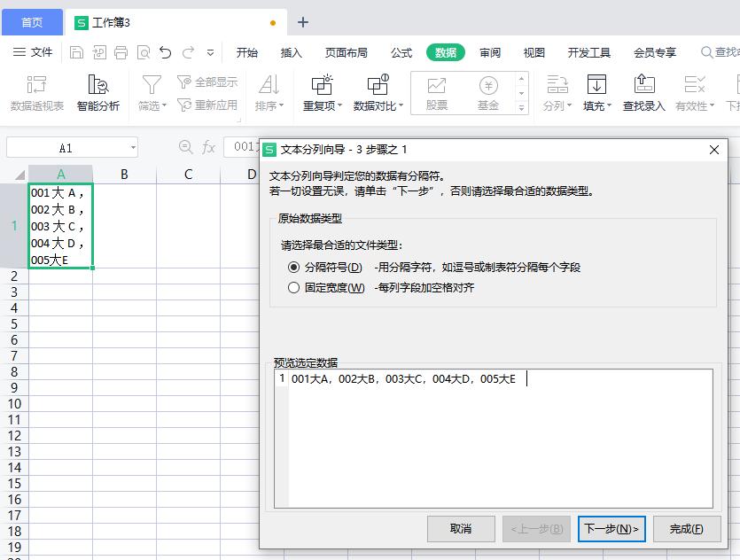Go to the 首页 home tab
The image size is (740, 560).
tap(32, 22)
